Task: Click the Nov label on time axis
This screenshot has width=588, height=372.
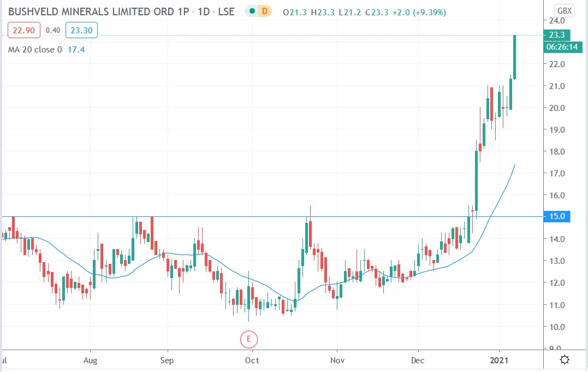Action: click(337, 361)
